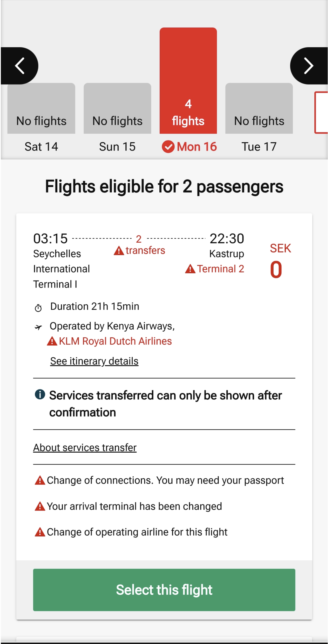Viewport: 328px width, 644px height.
Task: Click warning icon by KLM Royal Dutch Airlines
Action: (x=52, y=341)
